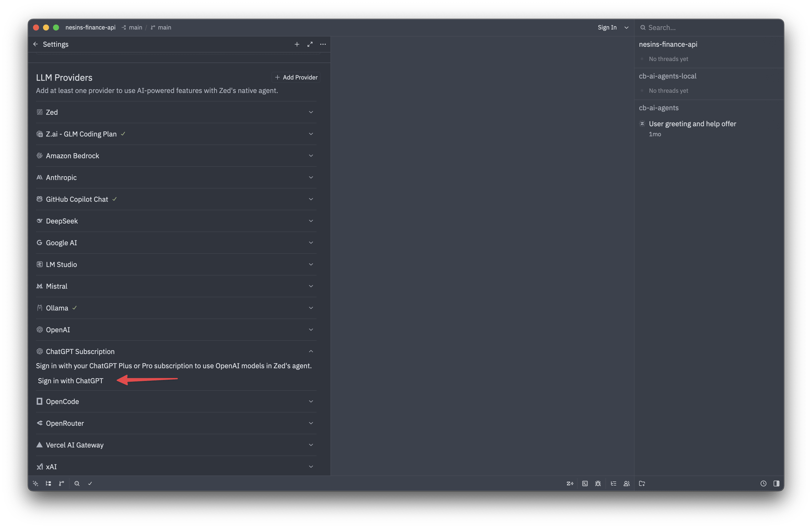Maximize the Settings panel with the expand icon
Image resolution: width=812 pixels, height=528 pixels.
(x=310, y=44)
